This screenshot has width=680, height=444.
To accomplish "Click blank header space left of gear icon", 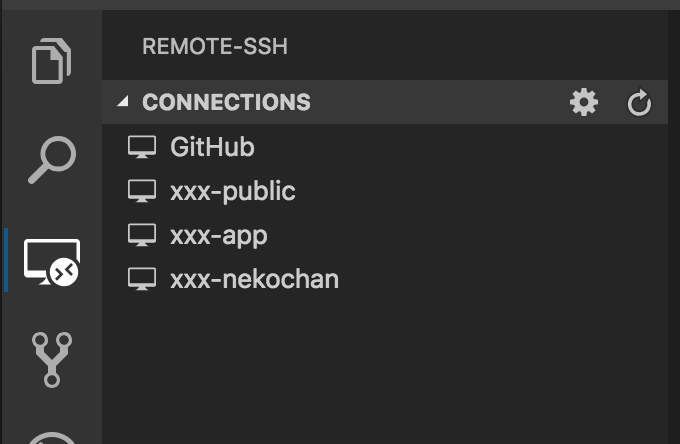I will click(440, 102).
